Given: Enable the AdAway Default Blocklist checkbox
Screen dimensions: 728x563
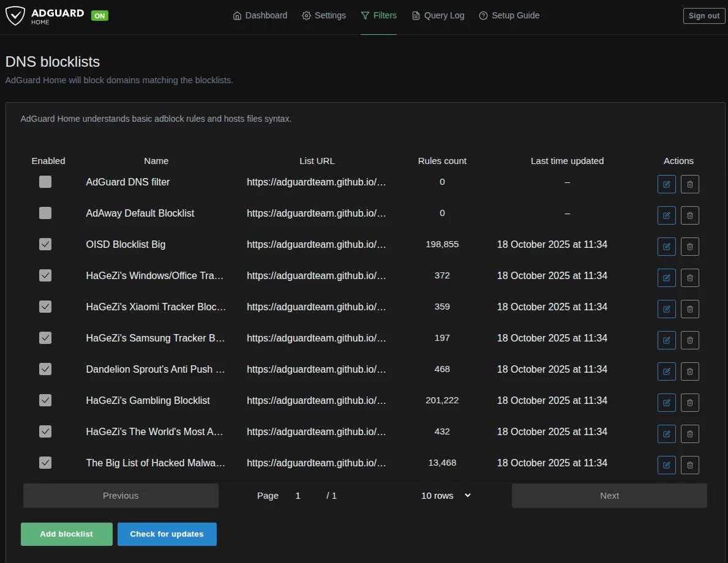Looking at the screenshot, I should tap(45, 213).
